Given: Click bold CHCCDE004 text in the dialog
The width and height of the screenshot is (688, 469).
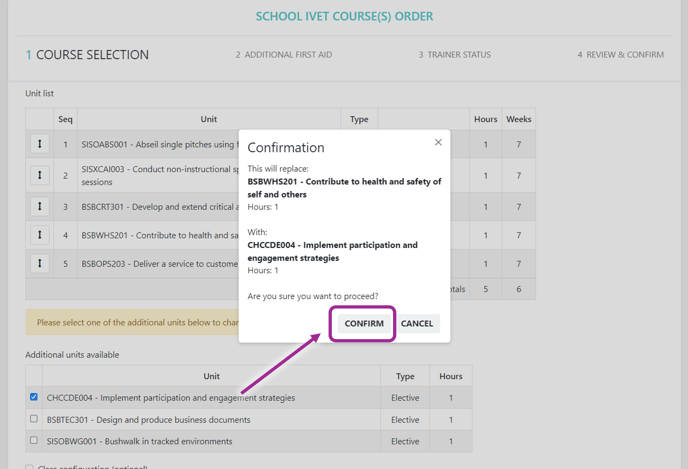Looking at the screenshot, I should pyautogui.click(x=333, y=251).
